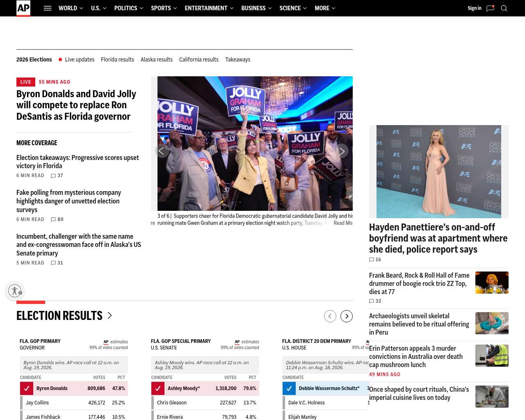This screenshot has width=525, height=420.
Task: Open Fla. GOP Special Primary U.S. Senate title
Action: (x=181, y=345)
